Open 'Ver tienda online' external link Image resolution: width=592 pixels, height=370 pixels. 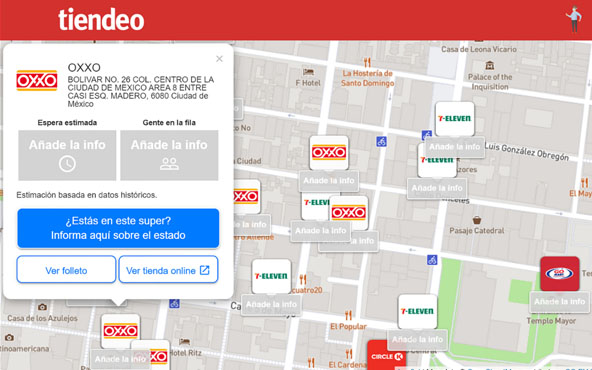pyautogui.click(x=168, y=270)
